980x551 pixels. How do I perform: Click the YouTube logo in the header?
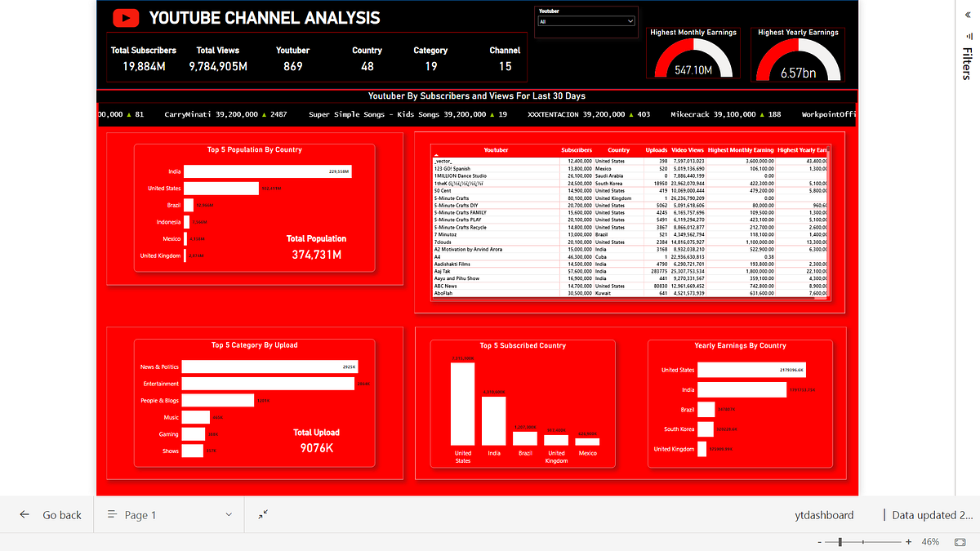(x=125, y=17)
